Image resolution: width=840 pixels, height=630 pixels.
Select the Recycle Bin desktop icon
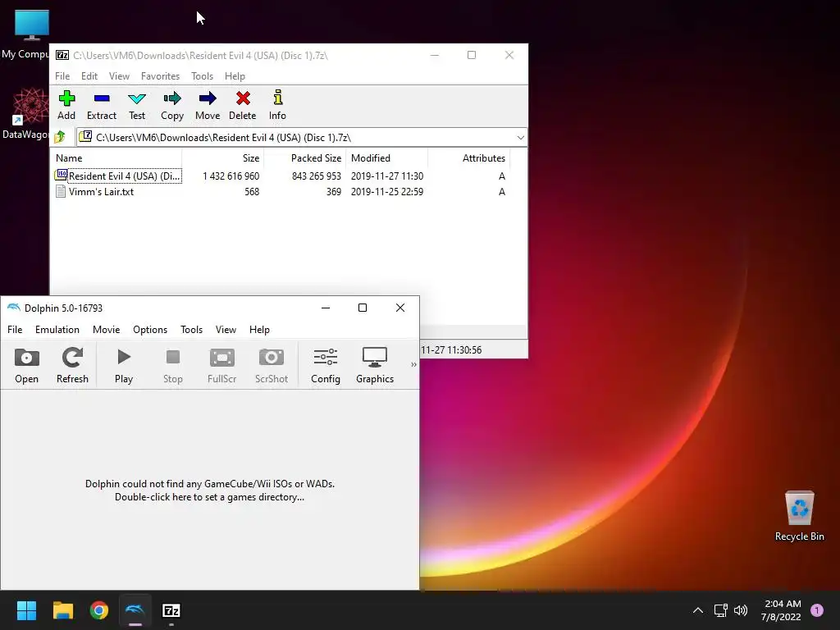[799, 515]
